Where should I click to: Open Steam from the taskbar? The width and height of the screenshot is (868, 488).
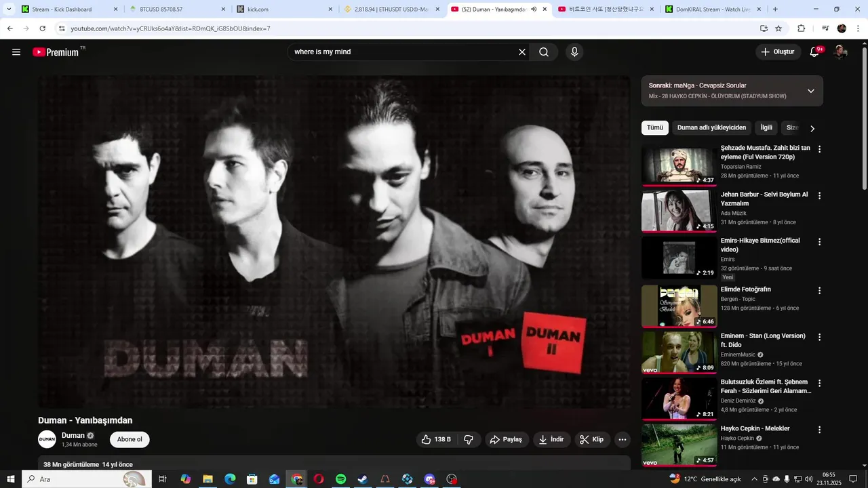363,479
